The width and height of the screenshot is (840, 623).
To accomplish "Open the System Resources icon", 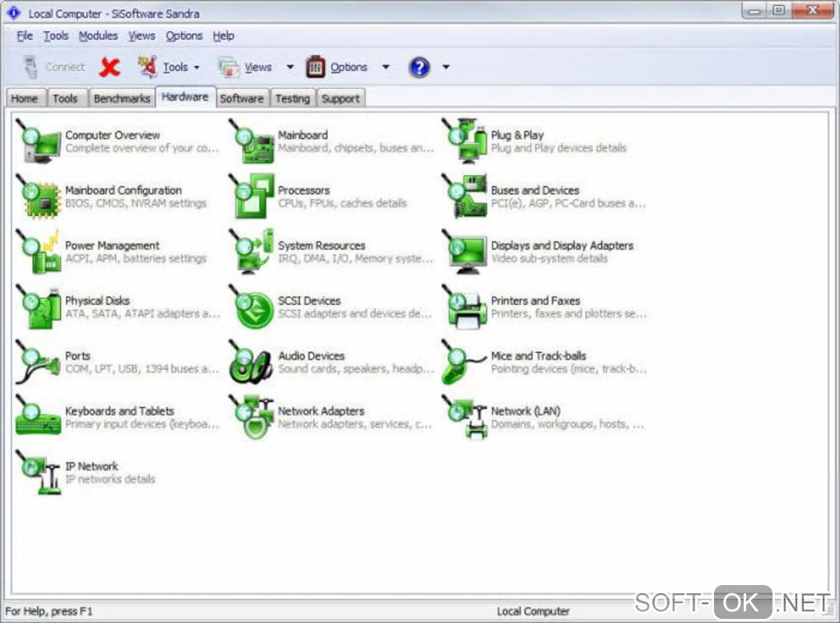I will coord(251,251).
